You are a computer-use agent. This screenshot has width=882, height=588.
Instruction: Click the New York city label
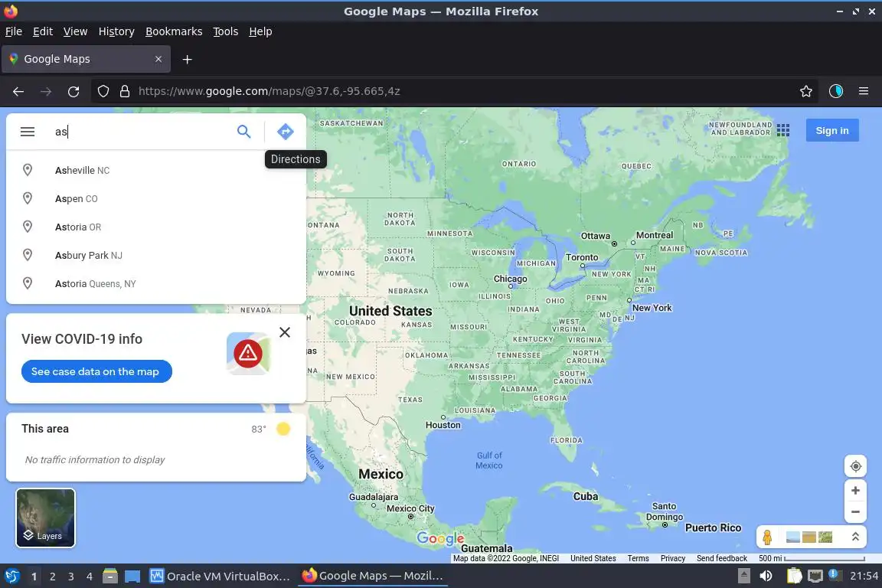[652, 308]
